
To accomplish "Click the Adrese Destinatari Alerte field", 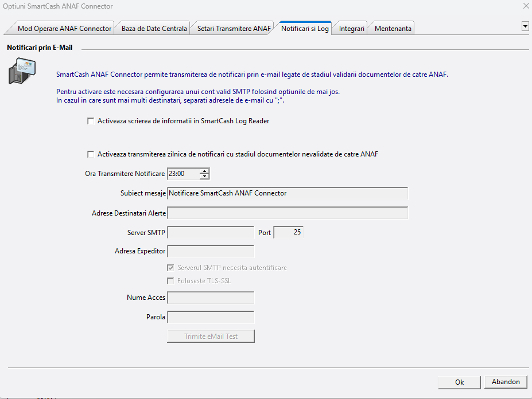I will [288, 213].
